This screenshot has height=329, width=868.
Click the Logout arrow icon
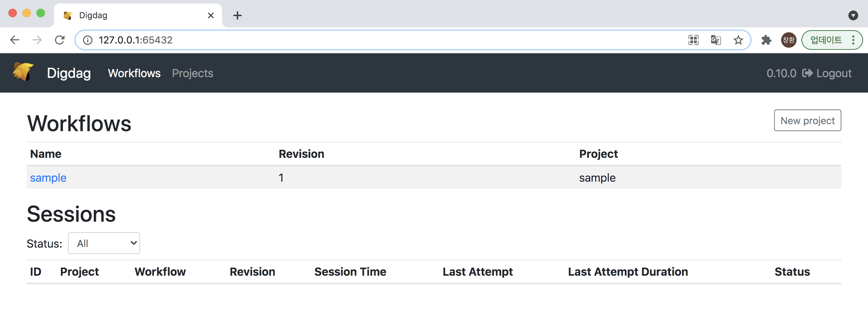click(x=807, y=73)
